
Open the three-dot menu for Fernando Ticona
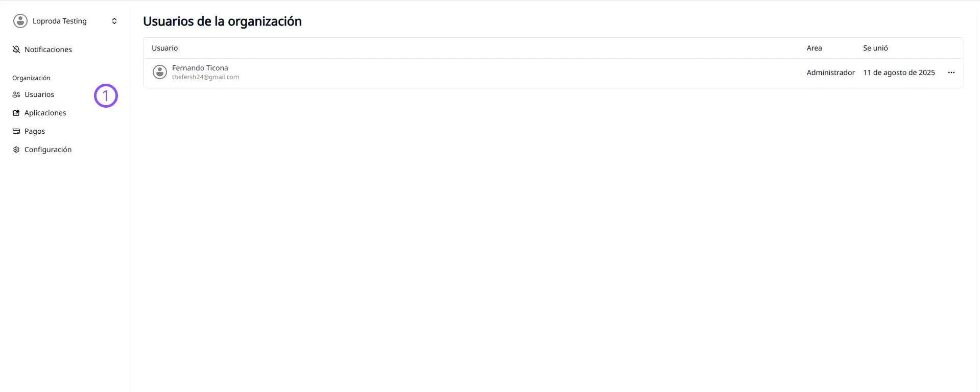coord(951,72)
